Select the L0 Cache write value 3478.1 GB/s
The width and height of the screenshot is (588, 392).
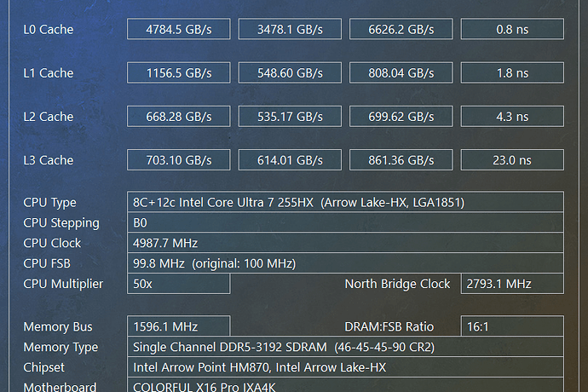click(x=290, y=29)
